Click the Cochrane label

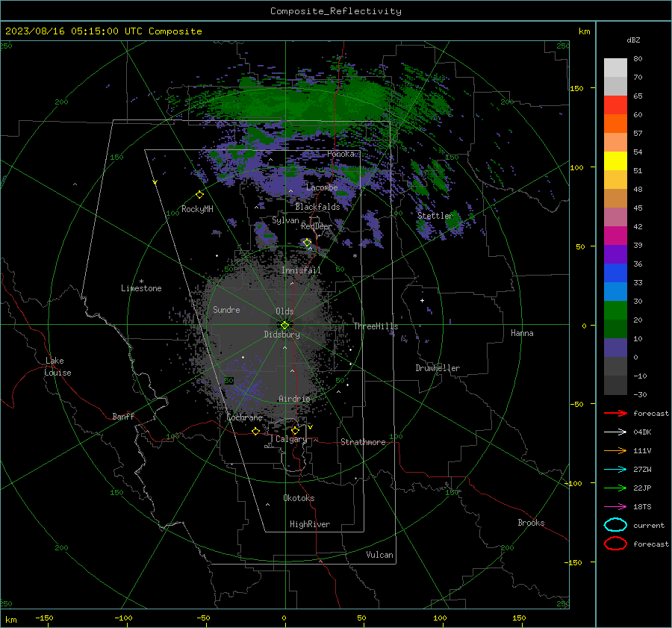tap(244, 417)
